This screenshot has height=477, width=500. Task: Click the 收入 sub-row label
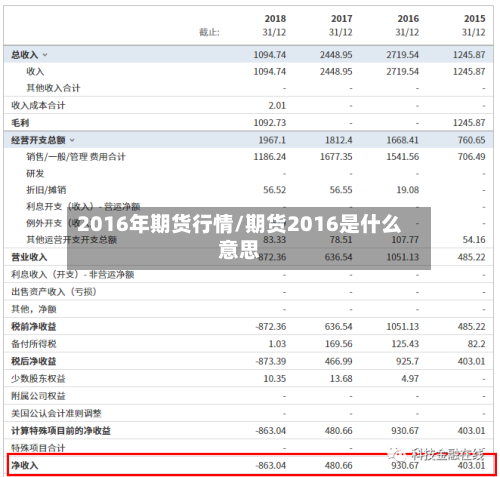pyautogui.click(x=35, y=71)
